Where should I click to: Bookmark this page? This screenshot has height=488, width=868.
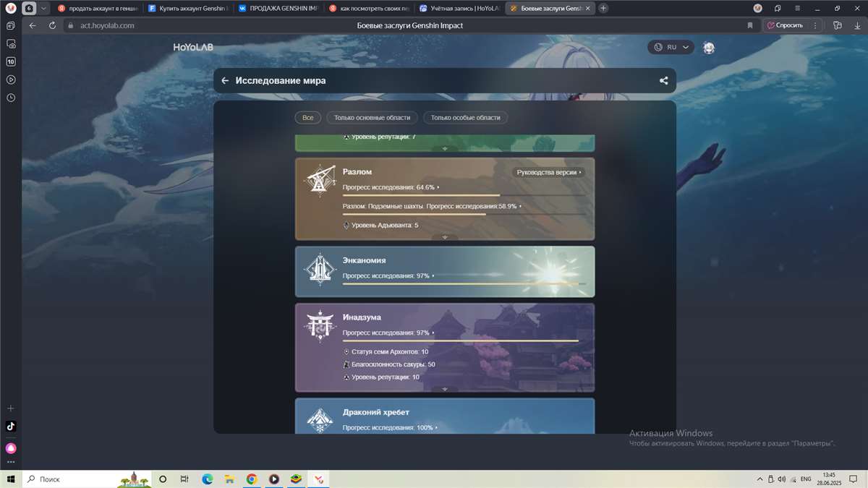[x=750, y=25]
